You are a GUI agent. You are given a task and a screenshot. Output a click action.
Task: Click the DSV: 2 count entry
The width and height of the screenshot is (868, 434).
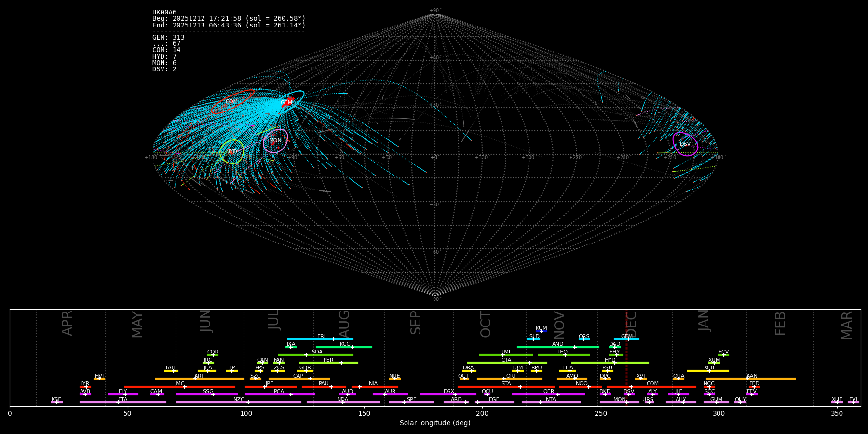click(x=164, y=69)
